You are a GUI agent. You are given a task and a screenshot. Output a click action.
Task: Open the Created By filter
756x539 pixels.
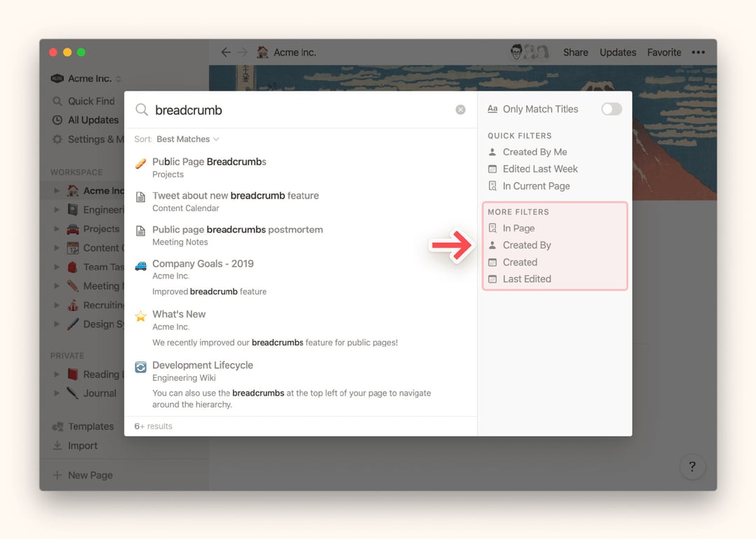coord(527,245)
